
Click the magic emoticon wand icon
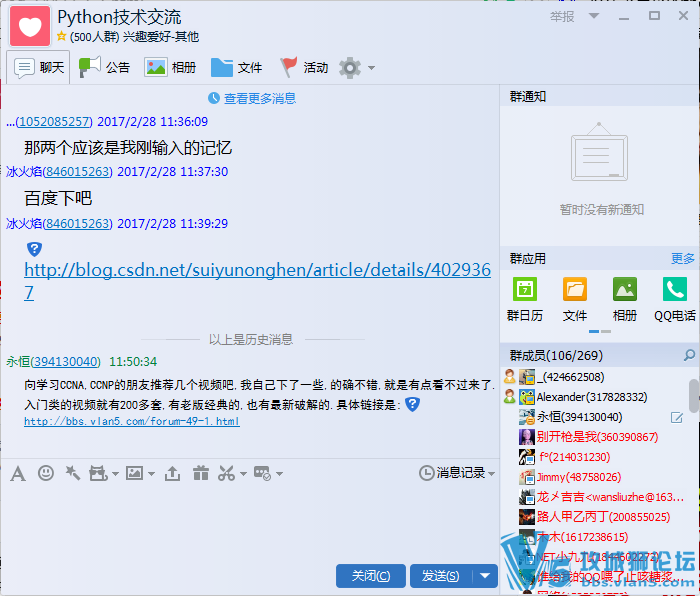73,473
